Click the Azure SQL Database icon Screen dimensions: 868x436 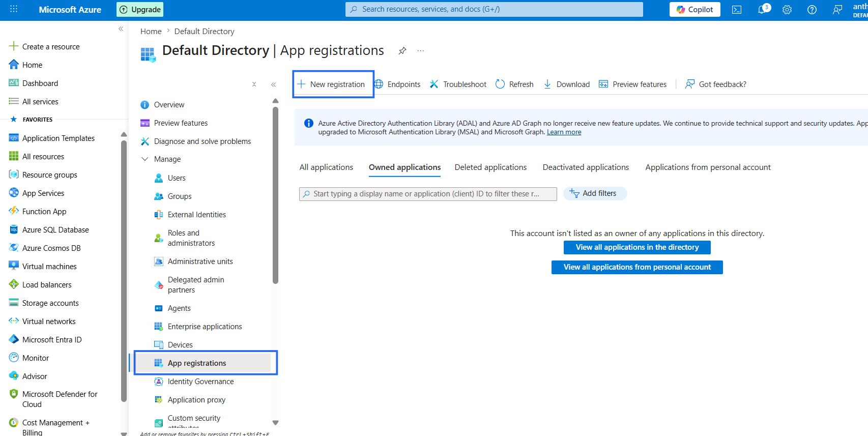(x=14, y=229)
